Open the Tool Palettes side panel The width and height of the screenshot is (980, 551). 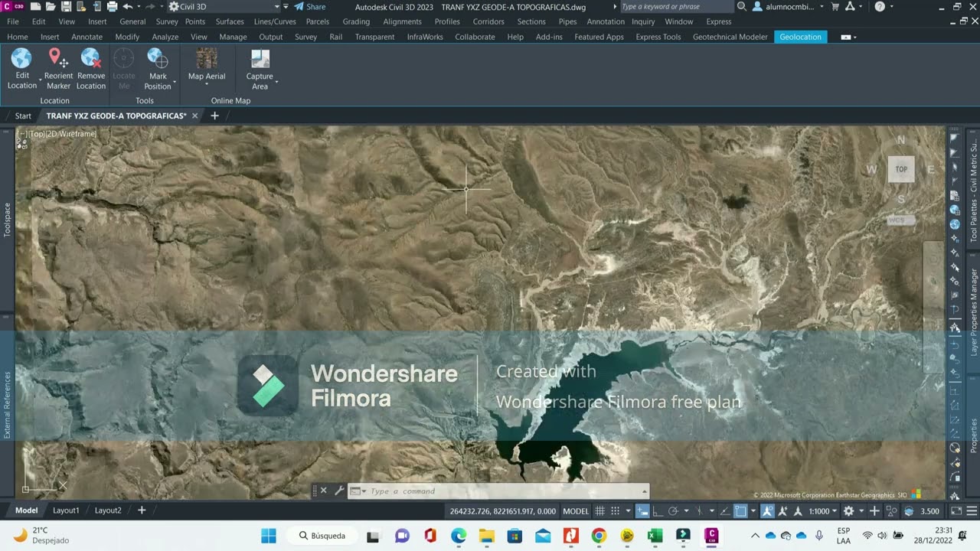click(974, 191)
